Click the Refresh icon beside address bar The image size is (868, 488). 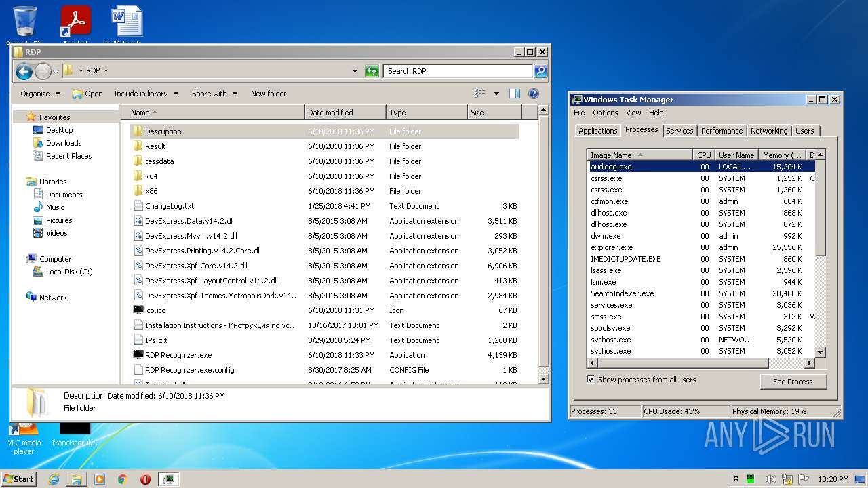point(372,71)
